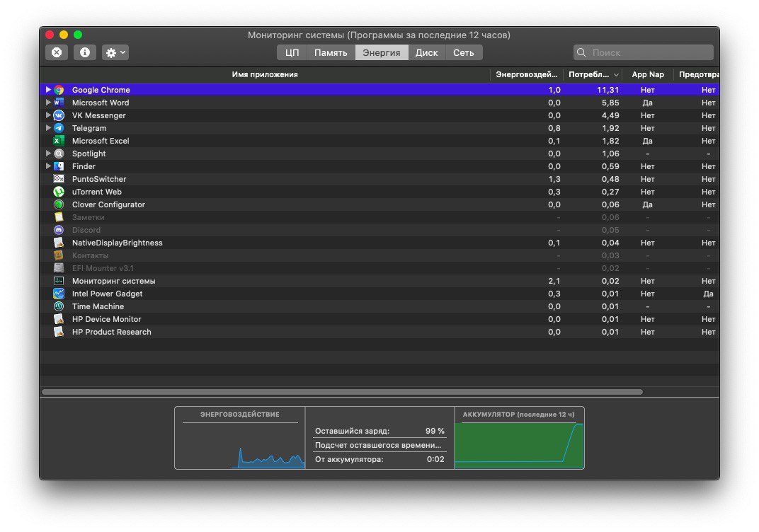Sort by Энерговоздей... column header

[x=527, y=74]
